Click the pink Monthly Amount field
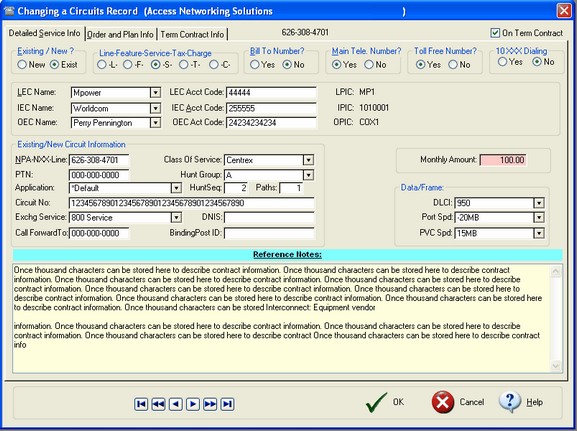 pos(503,160)
